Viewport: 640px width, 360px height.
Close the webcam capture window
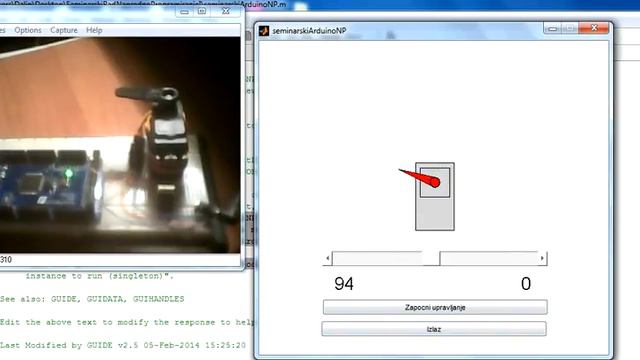coord(226,11)
